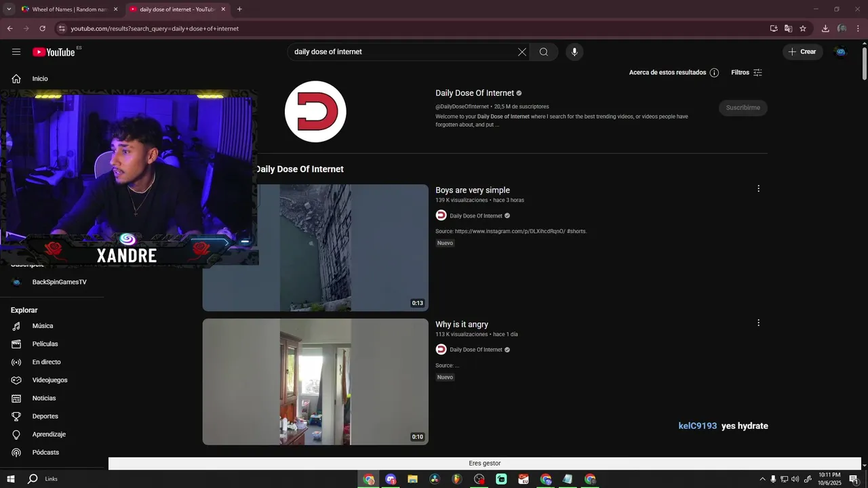Close the Wheel of Names tab
Screen dimensions: 868x488
click(x=115, y=9)
